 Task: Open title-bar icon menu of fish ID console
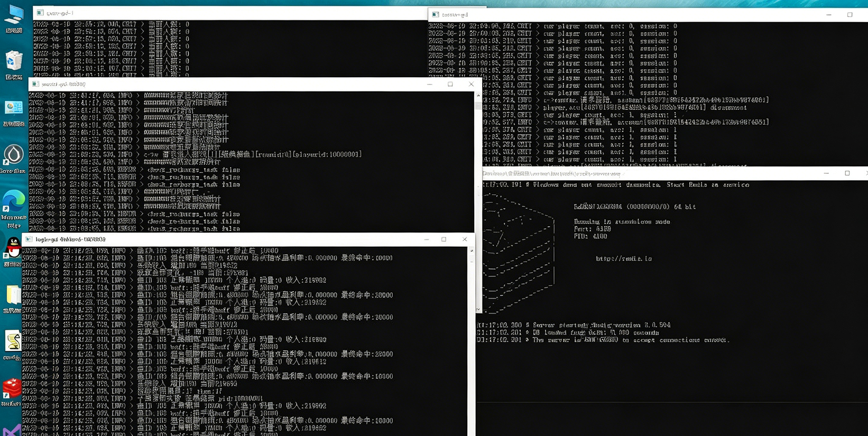click(29, 239)
